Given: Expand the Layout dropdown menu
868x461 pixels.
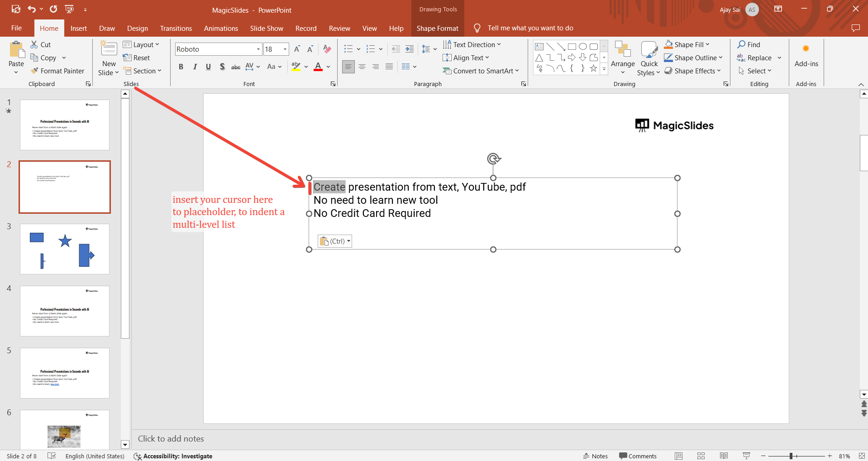Looking at the screenshot, I should click(142, 44).
